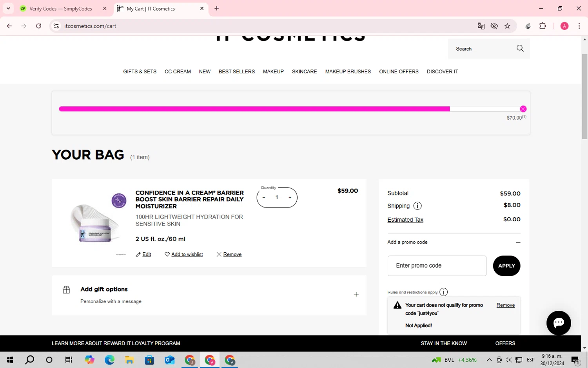Open Best Sellers menu

237,71
